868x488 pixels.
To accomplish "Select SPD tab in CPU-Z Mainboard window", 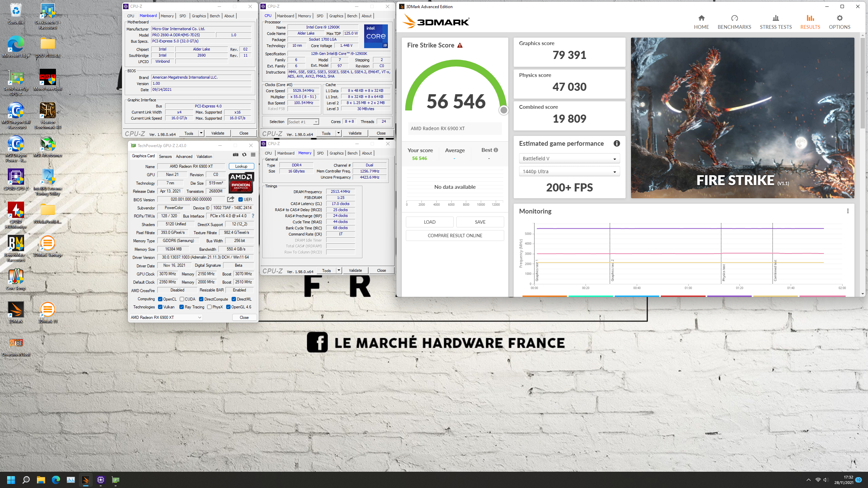I will (x=182, y=16).
